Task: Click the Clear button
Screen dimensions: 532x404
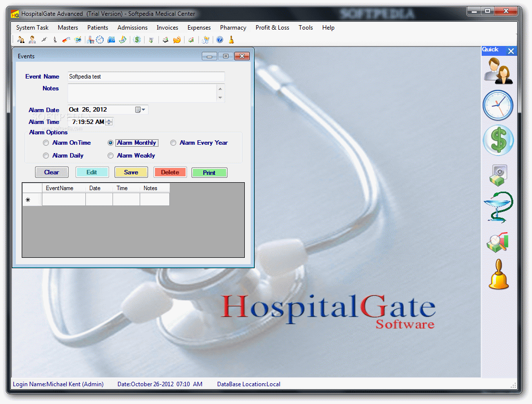Action: pyautogui.click(x=51, y=172)
